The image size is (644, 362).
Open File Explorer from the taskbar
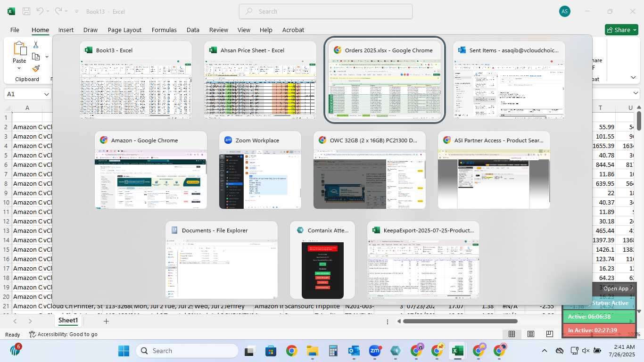pyautogui.click(x=313, y=351)
